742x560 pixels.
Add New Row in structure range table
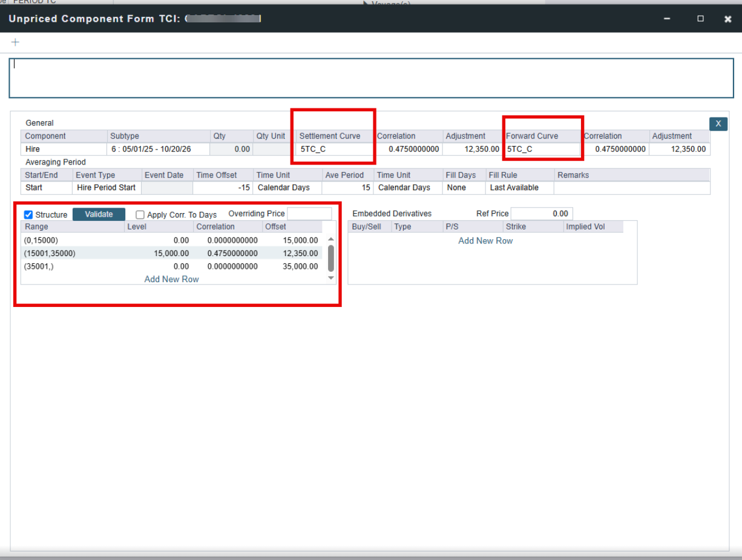[x=171, y=279]
